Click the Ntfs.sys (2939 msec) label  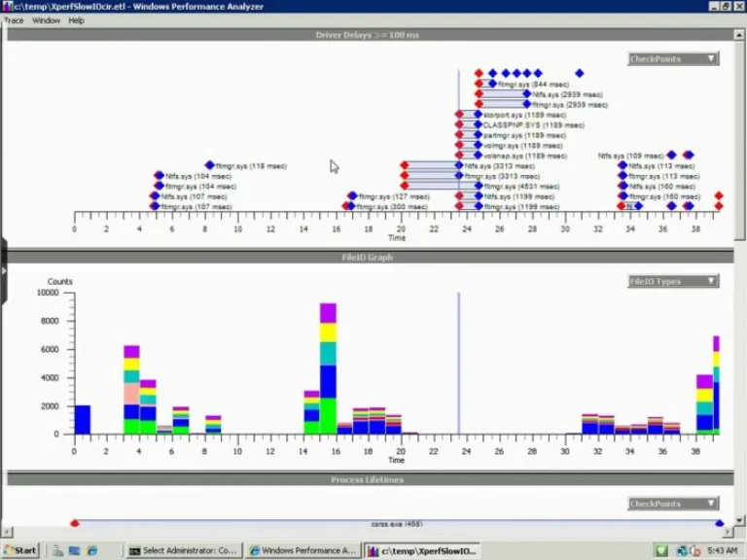tap(567, 94)
